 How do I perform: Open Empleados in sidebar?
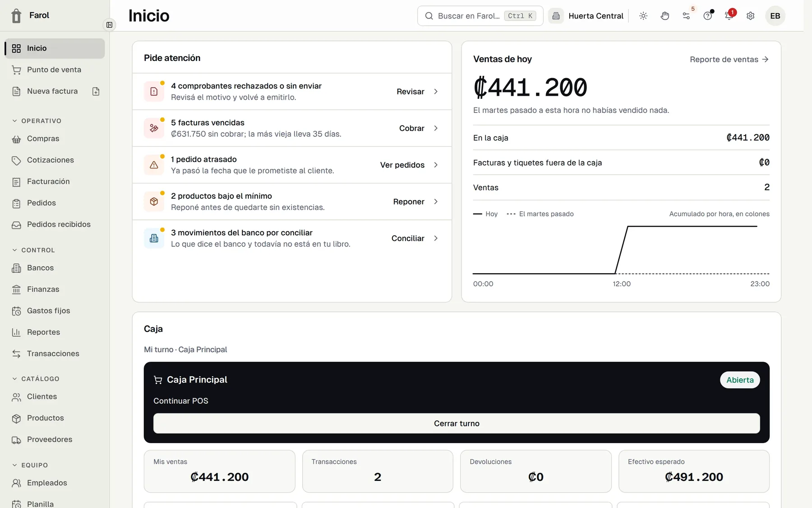[x=55, y=483]
